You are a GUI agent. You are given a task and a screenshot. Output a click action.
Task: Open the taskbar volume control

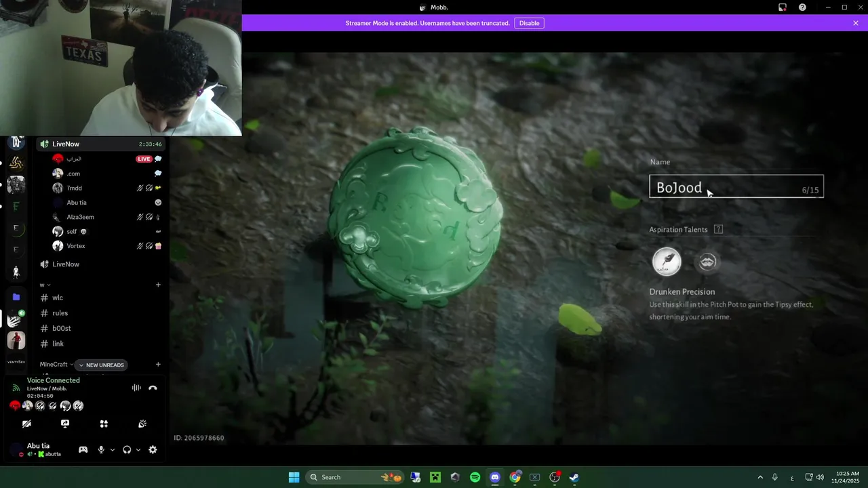click(x=821, y=477)
